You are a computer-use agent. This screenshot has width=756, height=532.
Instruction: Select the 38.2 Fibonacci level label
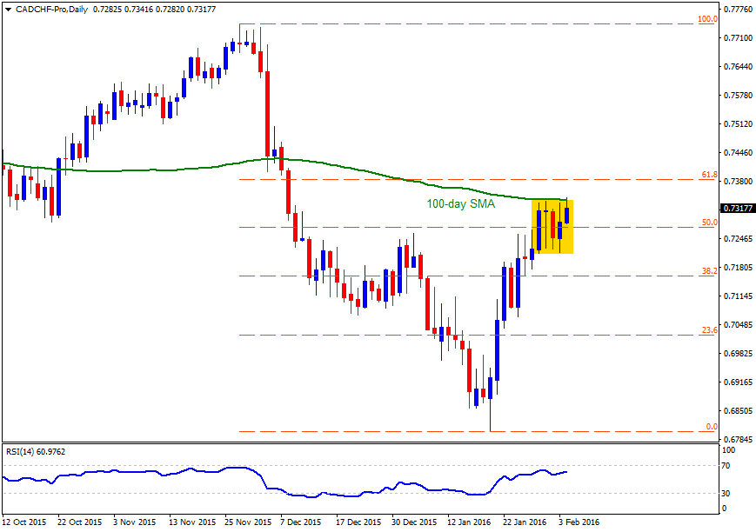(709, 271)
